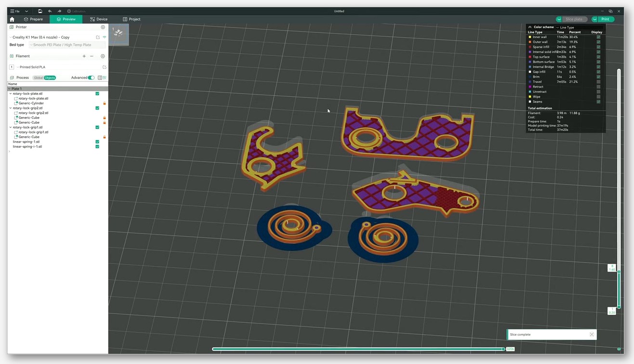This screenshot has height=364, width=634.
Task: Enable Travel display checkbox
Action: tap(598, 82)
